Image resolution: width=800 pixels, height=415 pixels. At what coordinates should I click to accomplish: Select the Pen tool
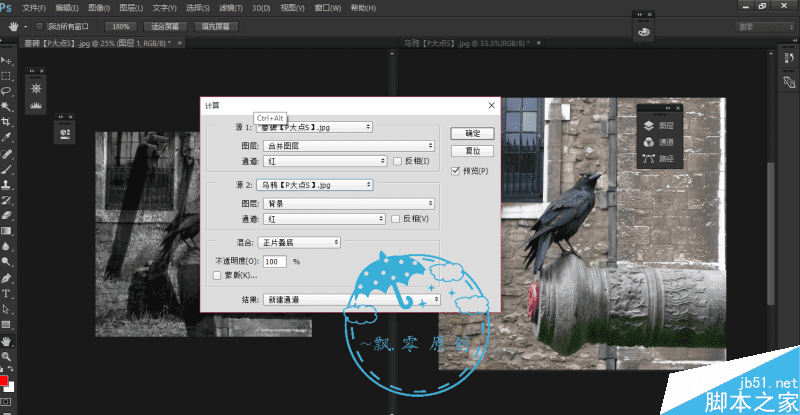[x=6, y=279]
